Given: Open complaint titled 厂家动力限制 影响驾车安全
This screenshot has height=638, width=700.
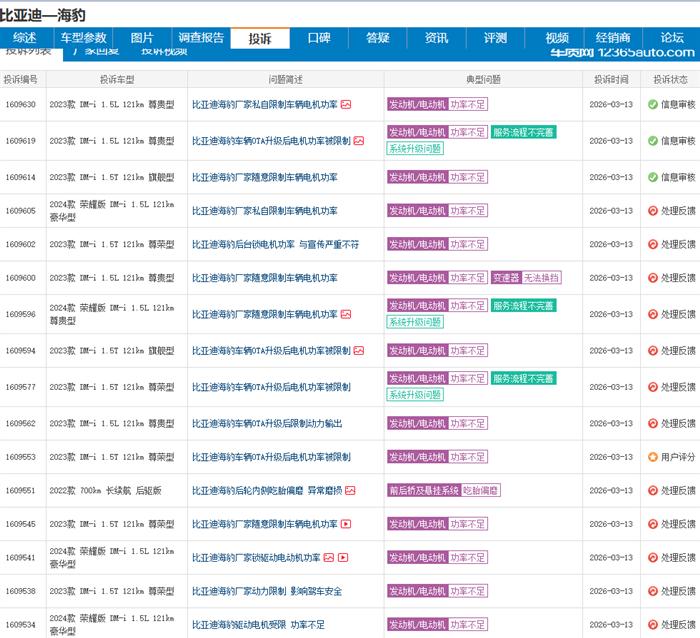Looking at the screenshot, I should click(x=267, y=591).
